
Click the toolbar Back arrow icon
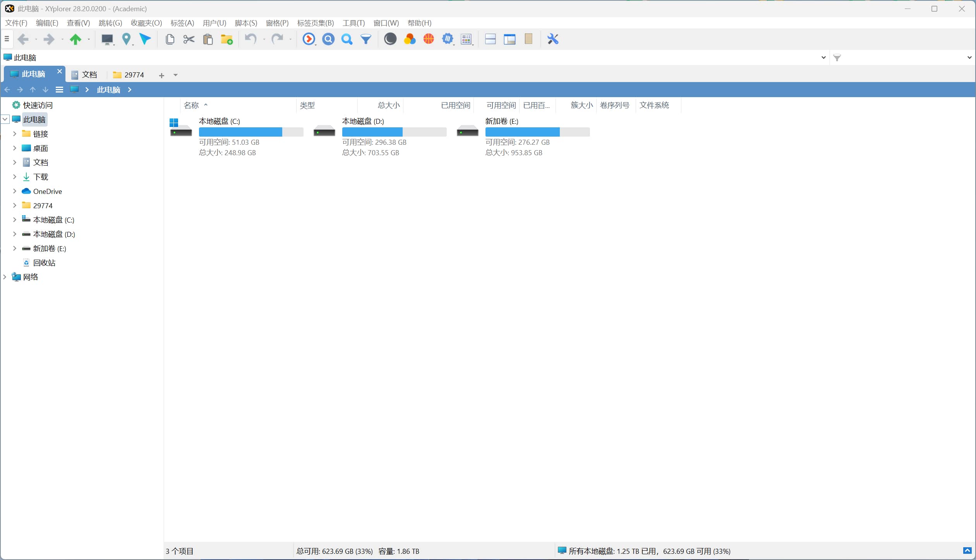[23, 39]
